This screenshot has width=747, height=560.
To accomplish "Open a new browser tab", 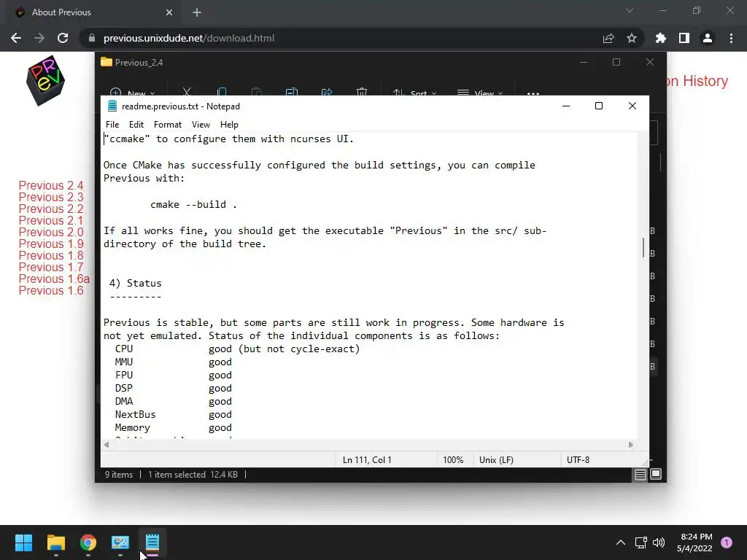I will coord(197,12).
